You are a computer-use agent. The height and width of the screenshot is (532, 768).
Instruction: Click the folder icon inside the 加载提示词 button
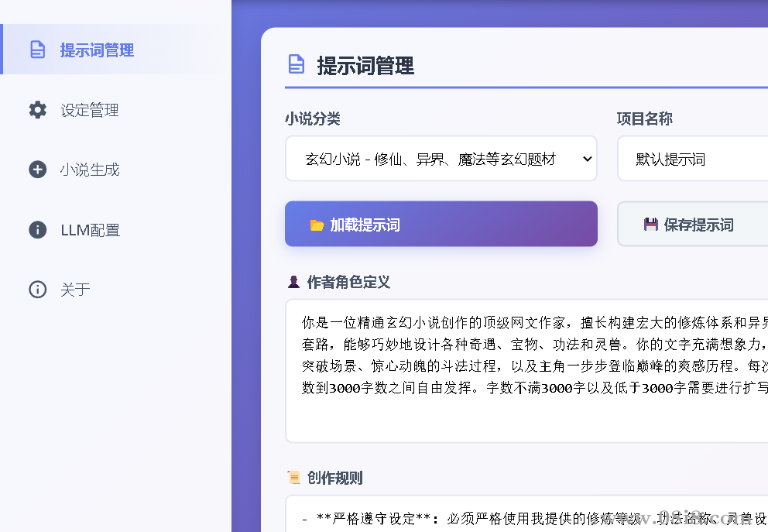(x=317, y=223)
